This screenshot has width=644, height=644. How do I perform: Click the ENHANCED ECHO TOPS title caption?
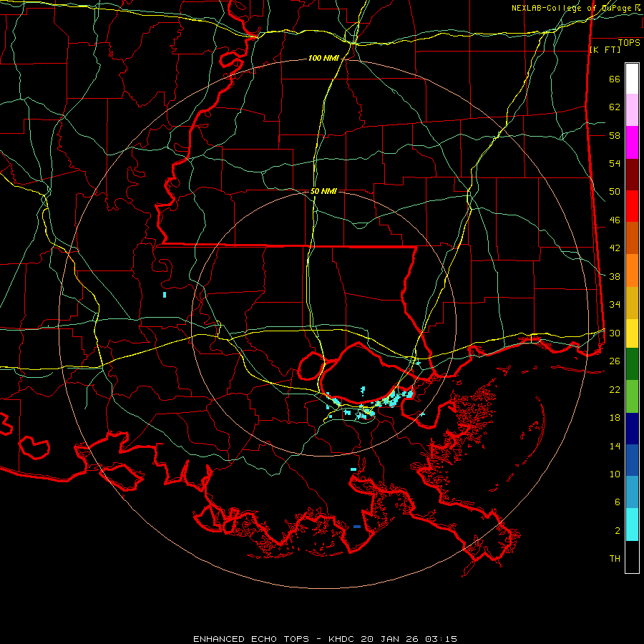click(x=325, y=639)
